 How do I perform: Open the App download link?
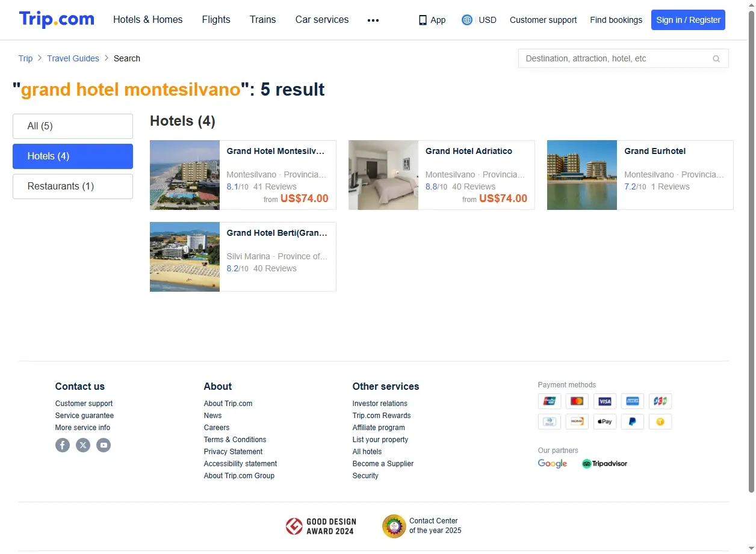(x=432, y=20)
